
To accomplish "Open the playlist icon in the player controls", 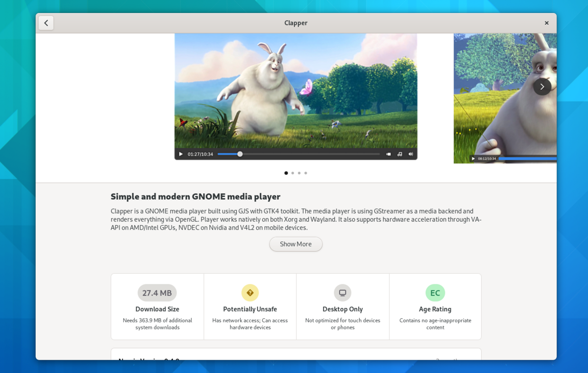I will 388,154.
